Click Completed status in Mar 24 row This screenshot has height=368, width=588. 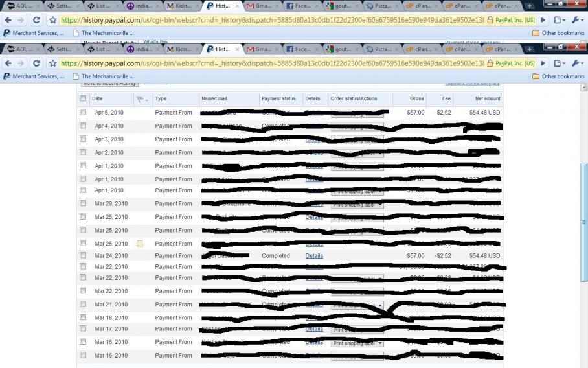coord(276,255)
